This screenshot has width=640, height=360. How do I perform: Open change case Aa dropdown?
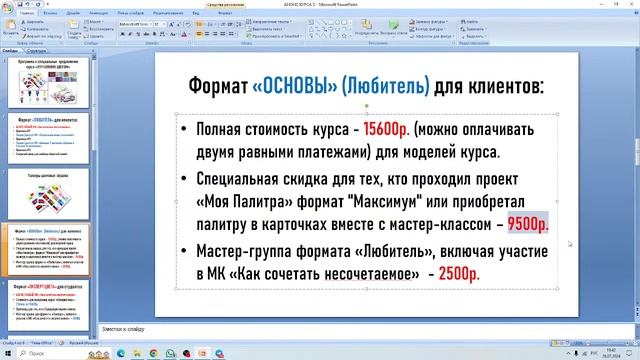(173, 34)
